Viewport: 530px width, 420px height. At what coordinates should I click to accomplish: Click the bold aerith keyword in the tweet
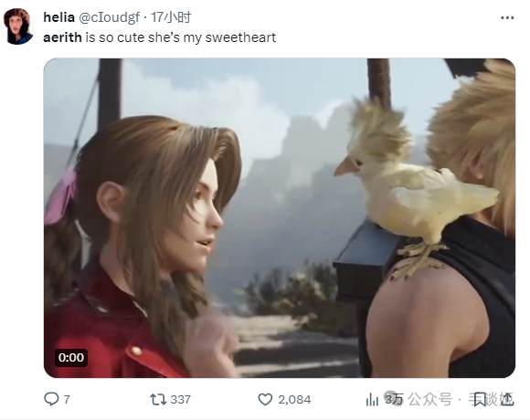pos(62,37)
